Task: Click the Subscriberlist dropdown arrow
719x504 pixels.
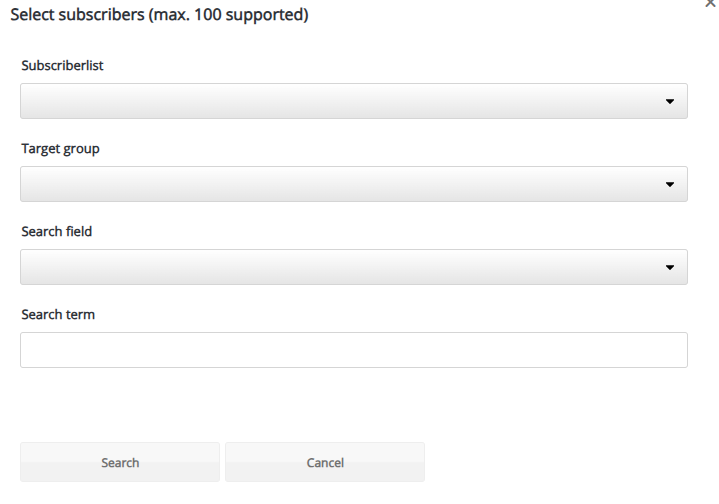Action: pyautogui.click(x=670, y=101)
